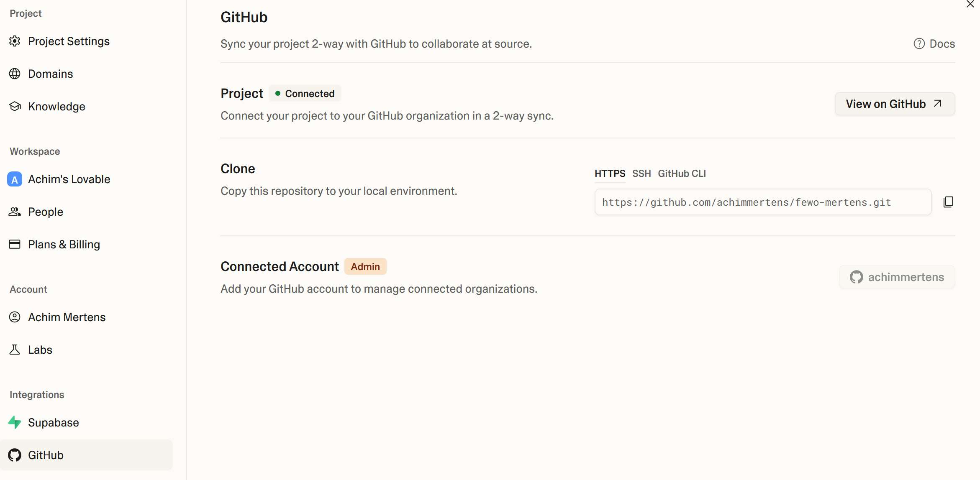Switch to the GitHub CLI clone tab
This screenshot has width=980, height=480.
(682, 174)
